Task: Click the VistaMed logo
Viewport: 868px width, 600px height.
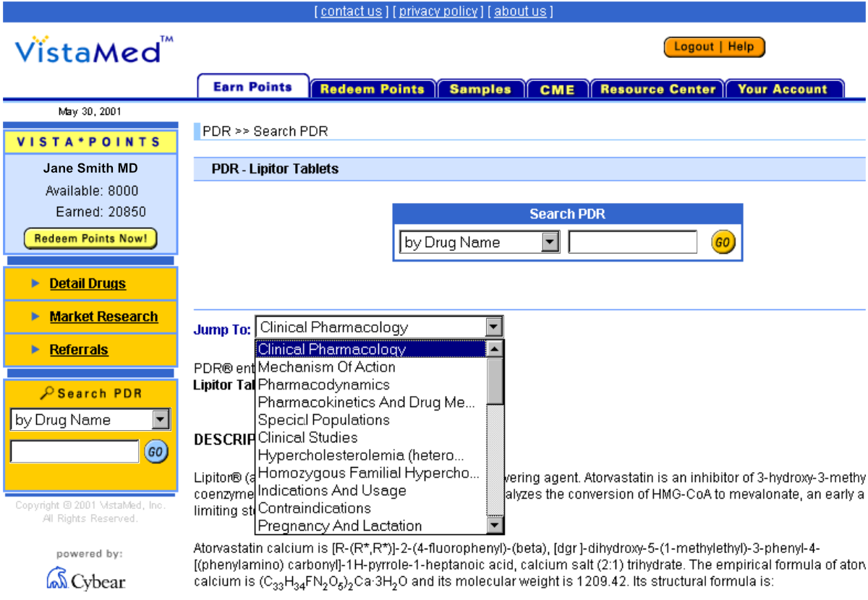Action: tap(94, 49)
